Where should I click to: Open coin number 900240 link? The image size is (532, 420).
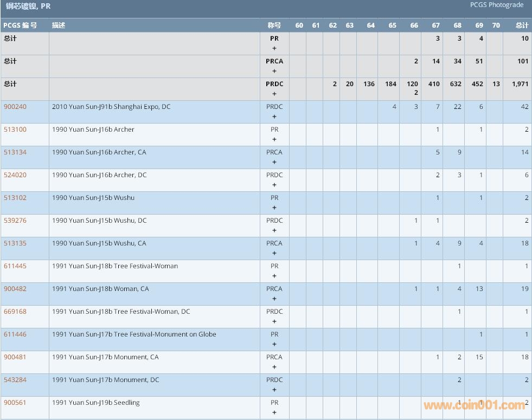[x=15, y=107]
